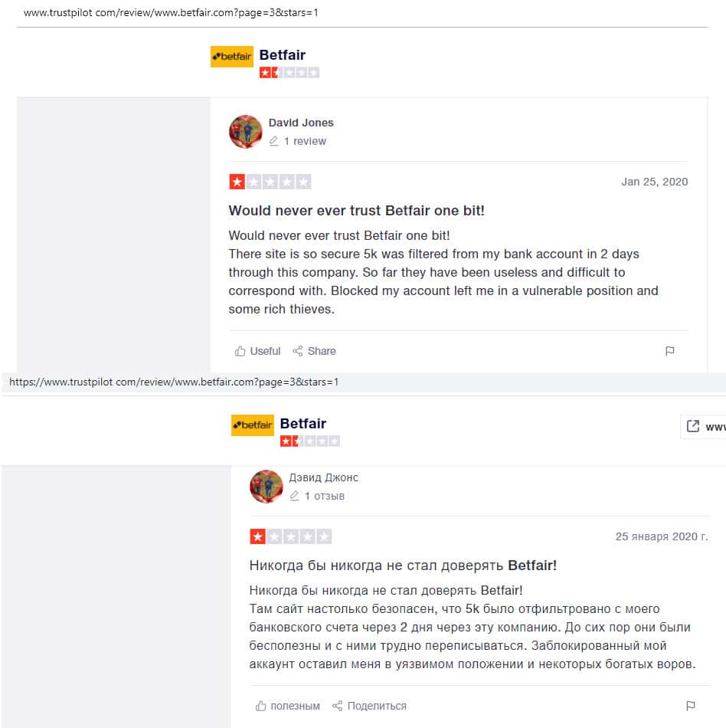726x728 pixels.
Task: Open the Russian review title 'Никогда бы никогда'
Action: point(403,566)
